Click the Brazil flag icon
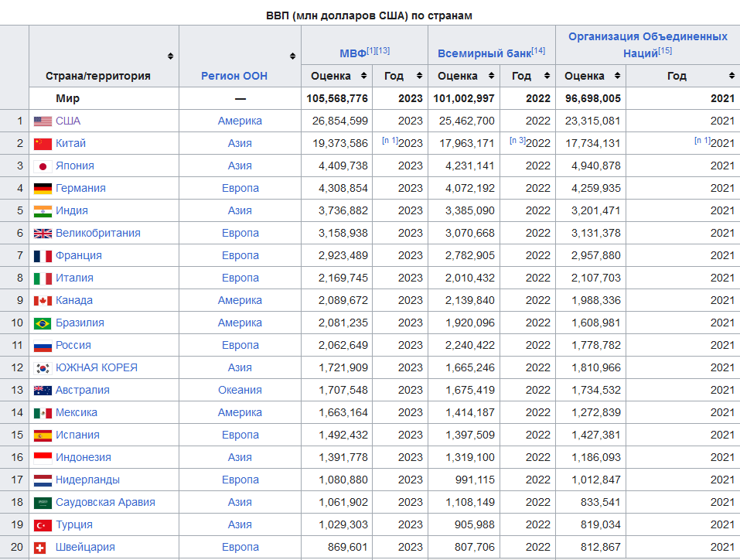The width and height of the screenshot is (740, 560). pyautogui.click(x=43, y=323)
